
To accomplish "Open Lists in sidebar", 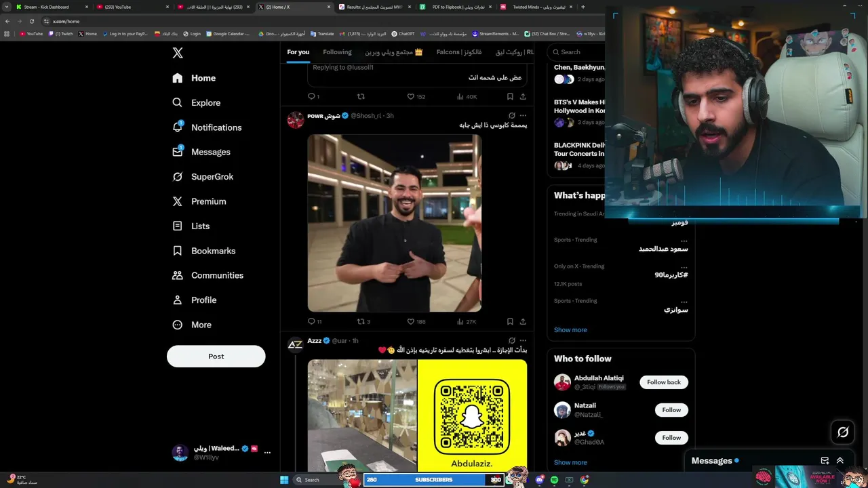I will point(191,226).
